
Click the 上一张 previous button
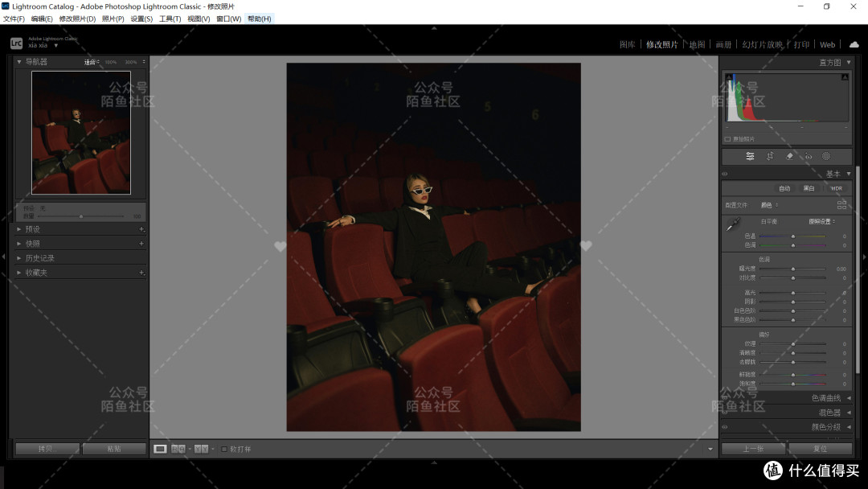[x=753, y=449]
